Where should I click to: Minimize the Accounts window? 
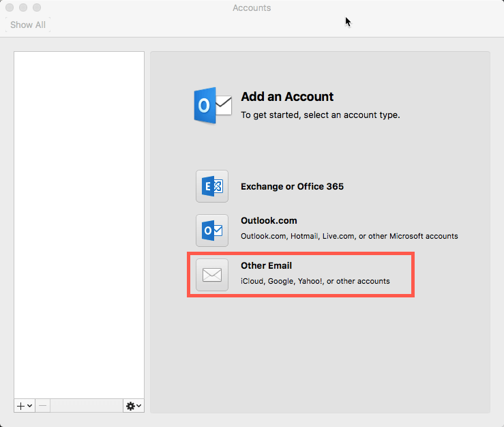pyautogui.click(x=23, y=8)
